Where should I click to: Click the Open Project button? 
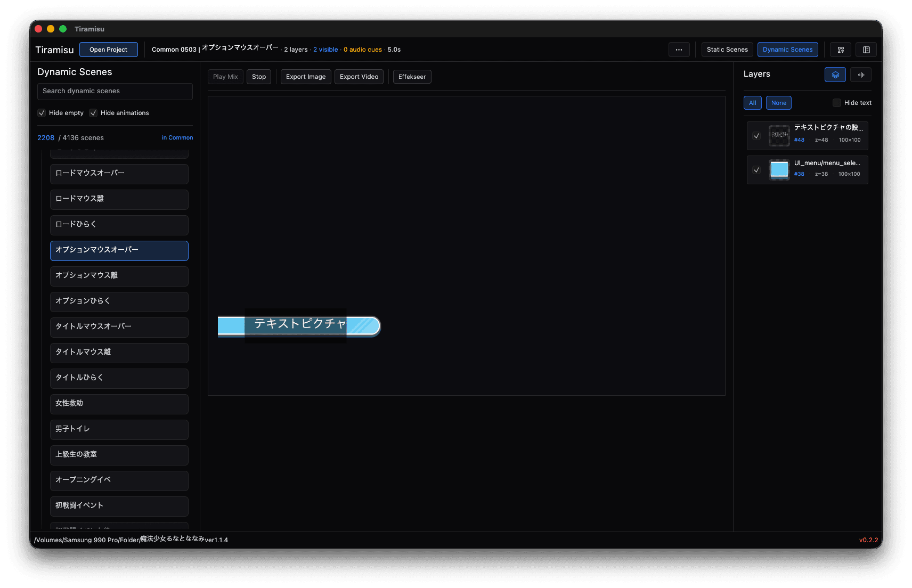click(x=109, y=50)
